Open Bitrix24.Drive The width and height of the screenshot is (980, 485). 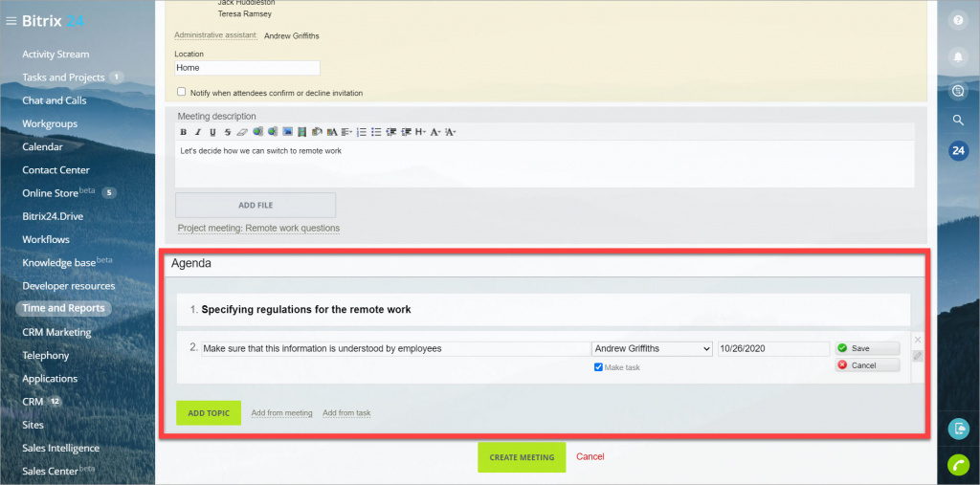pos(53,216)
